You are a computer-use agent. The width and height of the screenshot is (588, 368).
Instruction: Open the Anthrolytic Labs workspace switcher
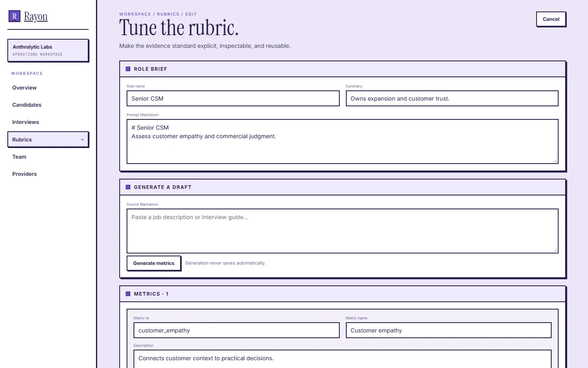tap(48, 50)
